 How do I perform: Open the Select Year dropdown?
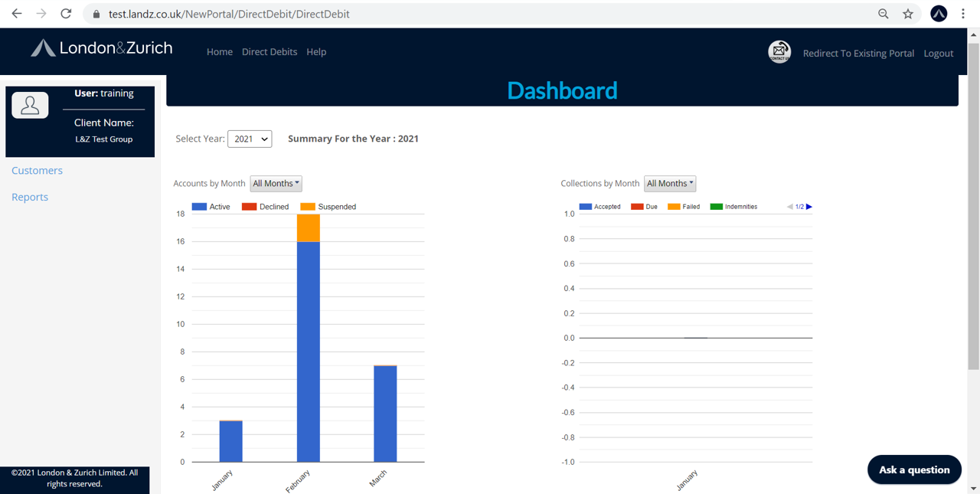[x=250, y=139]
